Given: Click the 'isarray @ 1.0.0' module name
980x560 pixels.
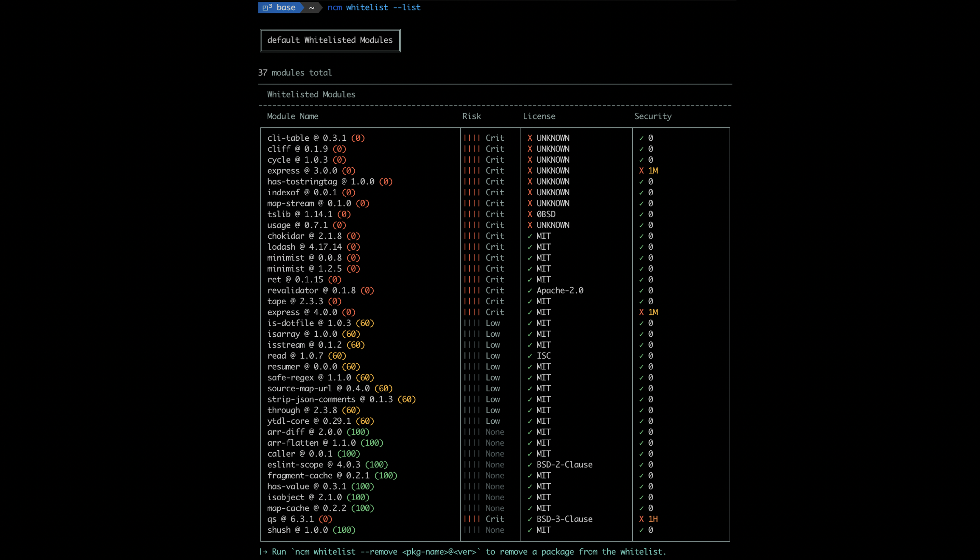Looking at the screenshot, I should 302,334.
